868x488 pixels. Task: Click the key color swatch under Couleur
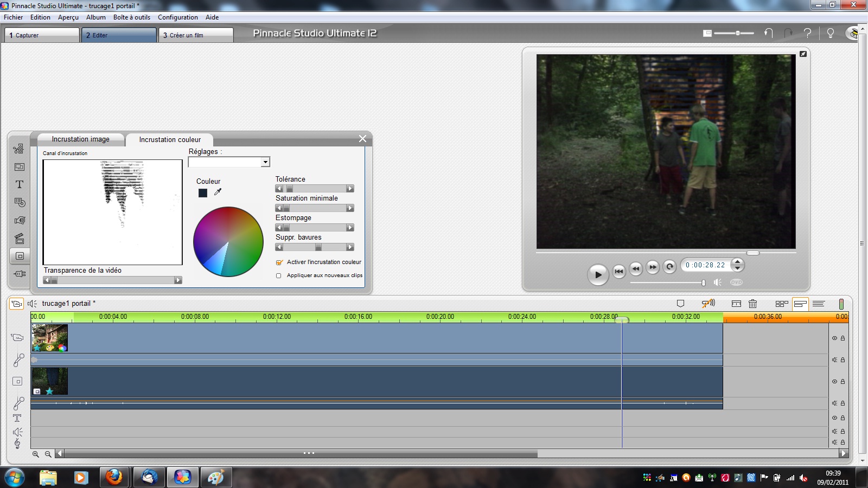click(203, 192)
